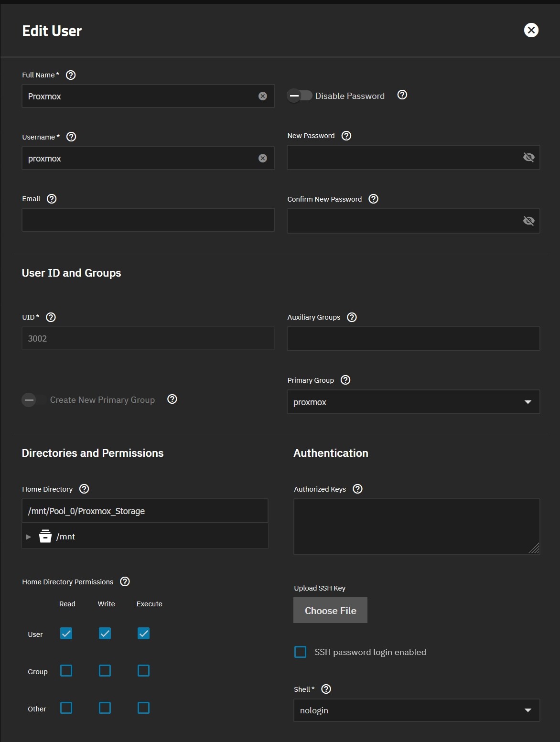560x742 pixels.
Task: Toggle Create New Primary Group switch
Action: (34, 400)
